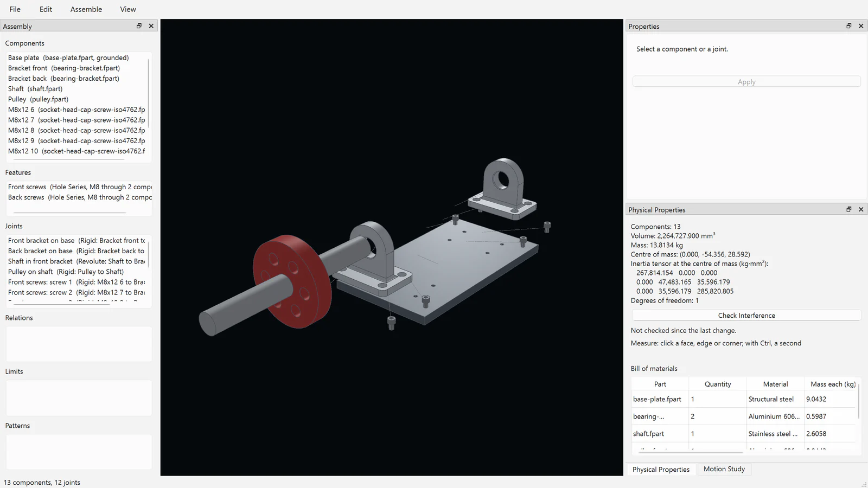
Task: Select the Pulley component
Action: click(x=77, y=99)
